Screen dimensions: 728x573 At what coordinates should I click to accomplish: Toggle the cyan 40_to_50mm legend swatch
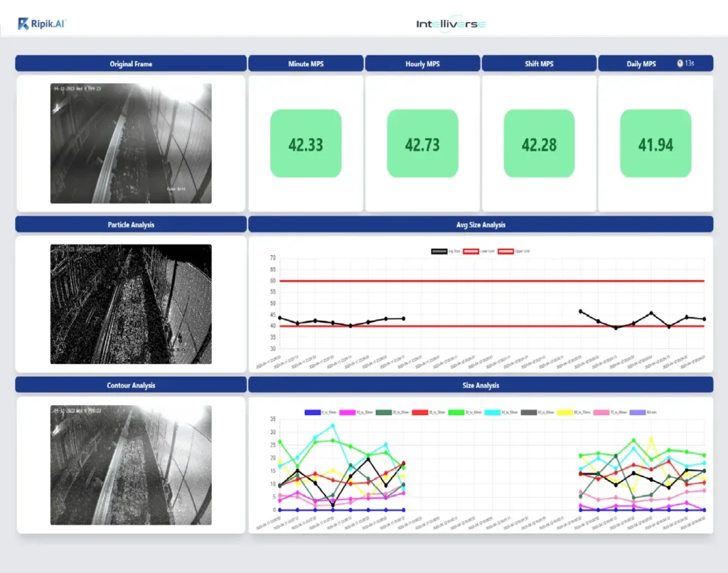[495, 412]
